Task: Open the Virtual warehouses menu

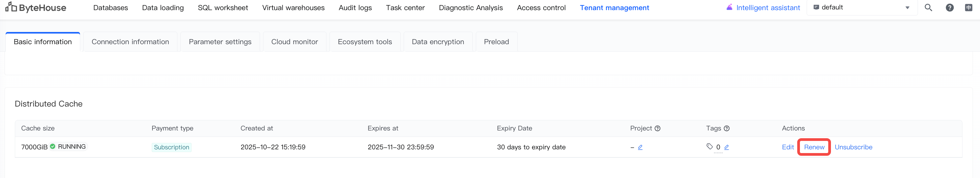Action: 293,8
